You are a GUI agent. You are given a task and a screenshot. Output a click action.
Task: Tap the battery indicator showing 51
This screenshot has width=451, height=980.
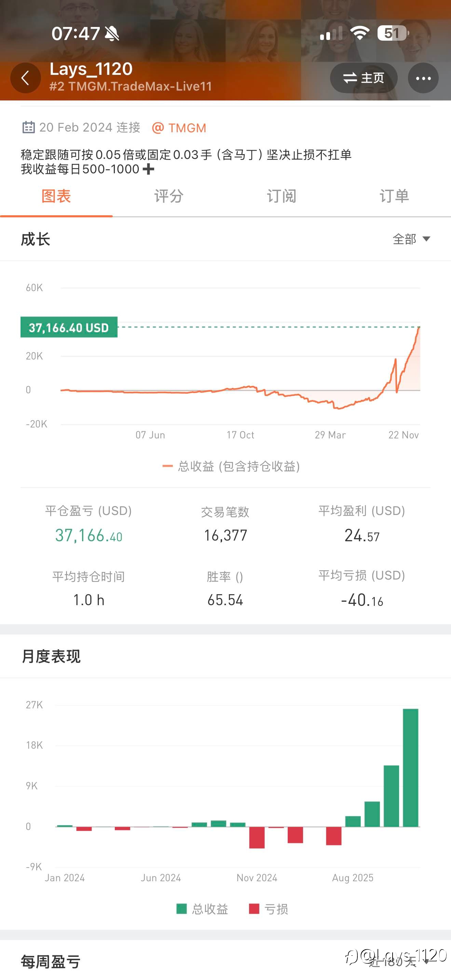click(393, 33)
